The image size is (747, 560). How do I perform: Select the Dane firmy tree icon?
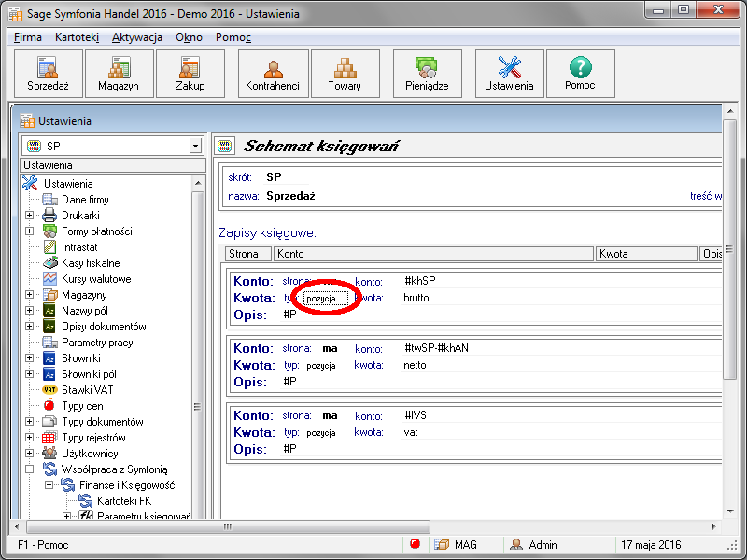pyautogui.click(x=50, y=200)
